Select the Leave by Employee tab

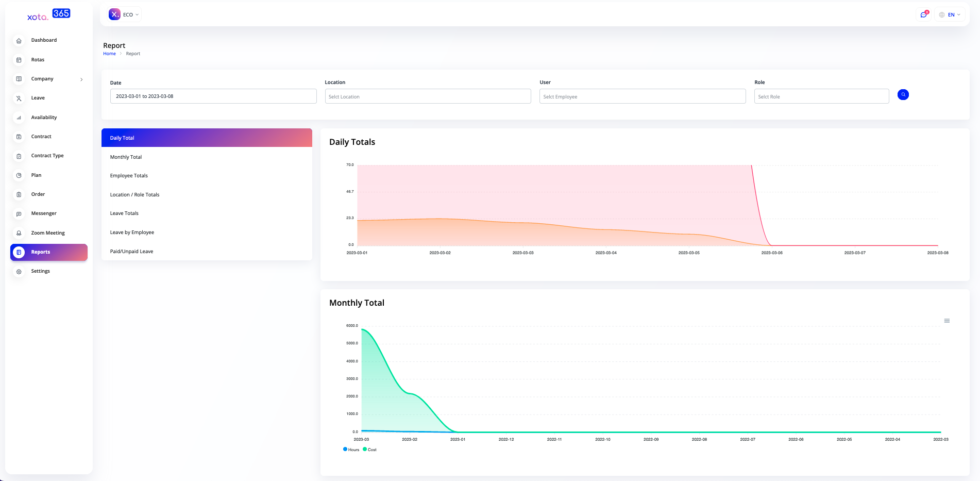coord(207,233)
